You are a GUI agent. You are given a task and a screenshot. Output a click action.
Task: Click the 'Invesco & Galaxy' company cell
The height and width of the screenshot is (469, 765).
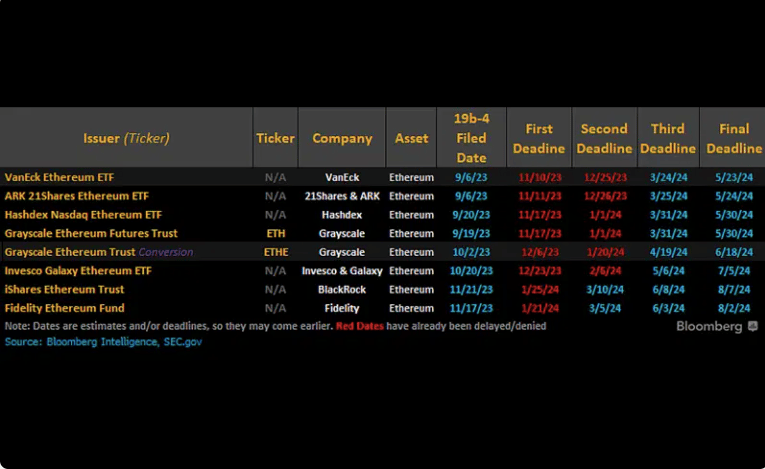tap(342, 271)
